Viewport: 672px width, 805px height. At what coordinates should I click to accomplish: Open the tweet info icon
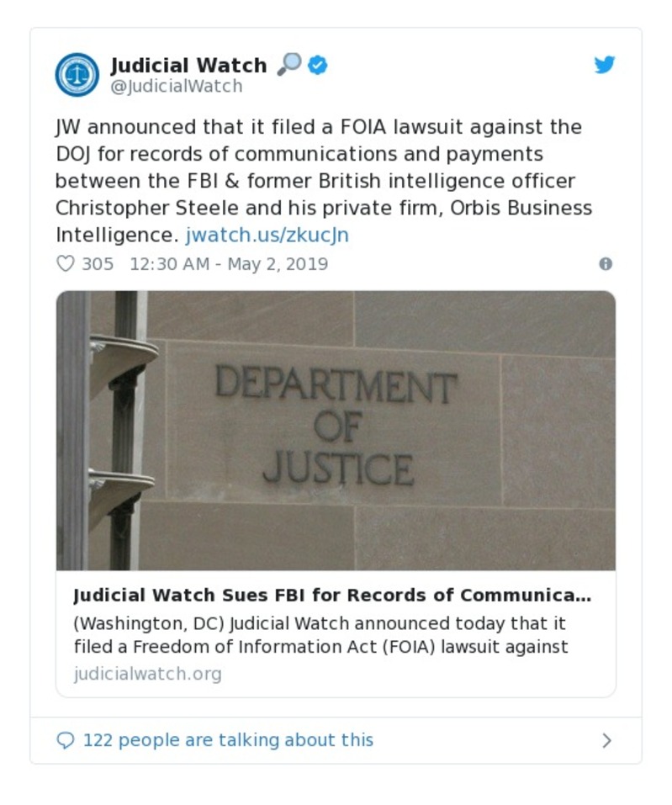pyautogui.click(x=605, y=264)
